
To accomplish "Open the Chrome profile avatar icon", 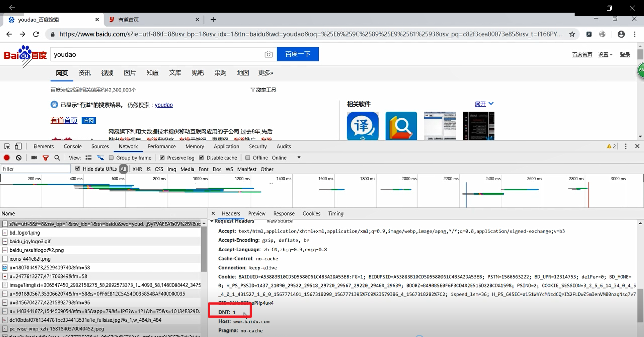I will pyautogui.click(x=621, y=34).
